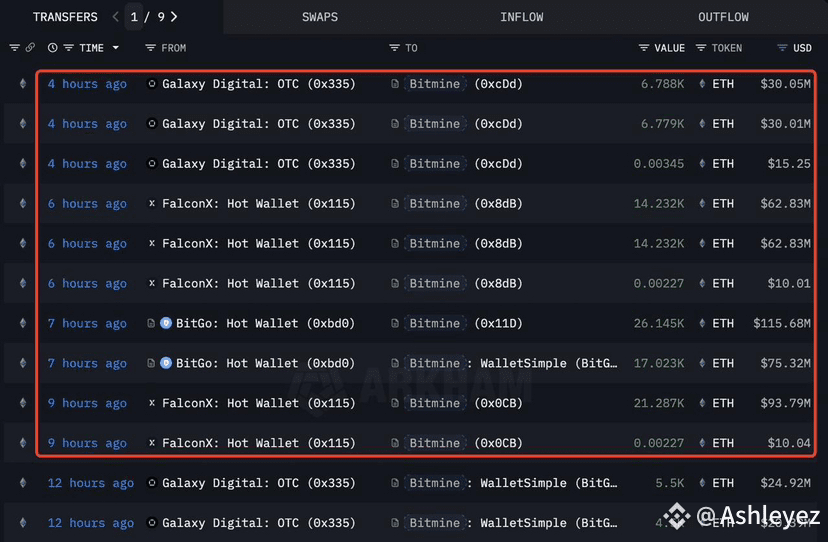Viewport: 828px width, 542px height.
Task: Click contract icon before Bitmine on $93.79M row
Action: point(394,403)
